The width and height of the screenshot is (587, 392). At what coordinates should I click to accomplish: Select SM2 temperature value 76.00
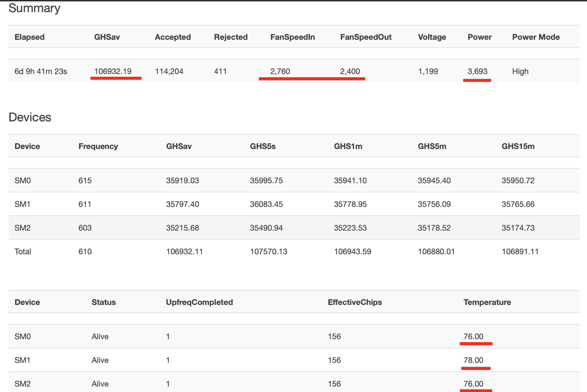pos(474,384)
